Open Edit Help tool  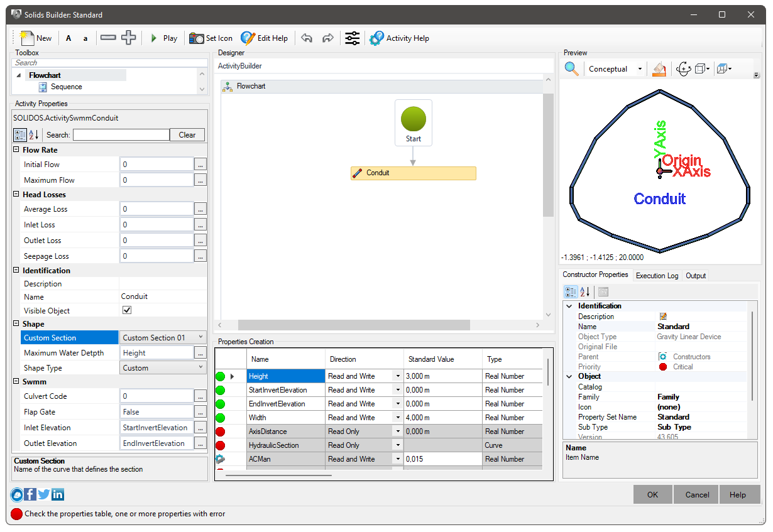pos(264,38)
